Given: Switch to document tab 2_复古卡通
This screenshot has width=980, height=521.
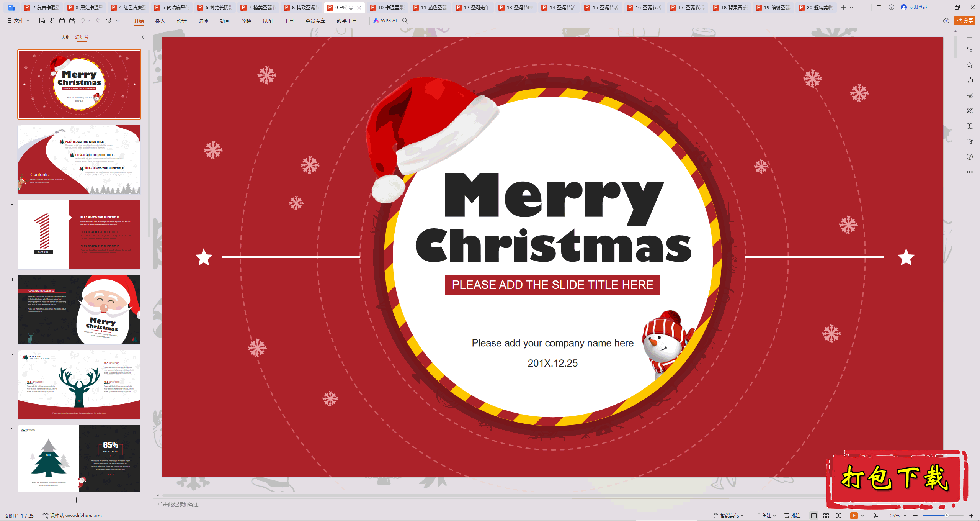Looking at the screenshot, I should coord(42,7).
